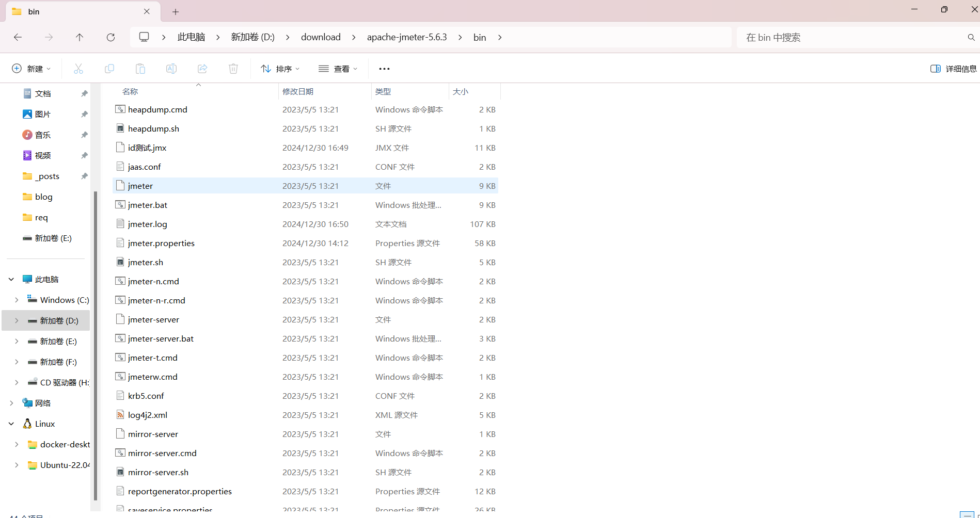Click the search magnifier icon
This screenshot has height=518, width=980.
pyautogui.click(x=971, y=37)
